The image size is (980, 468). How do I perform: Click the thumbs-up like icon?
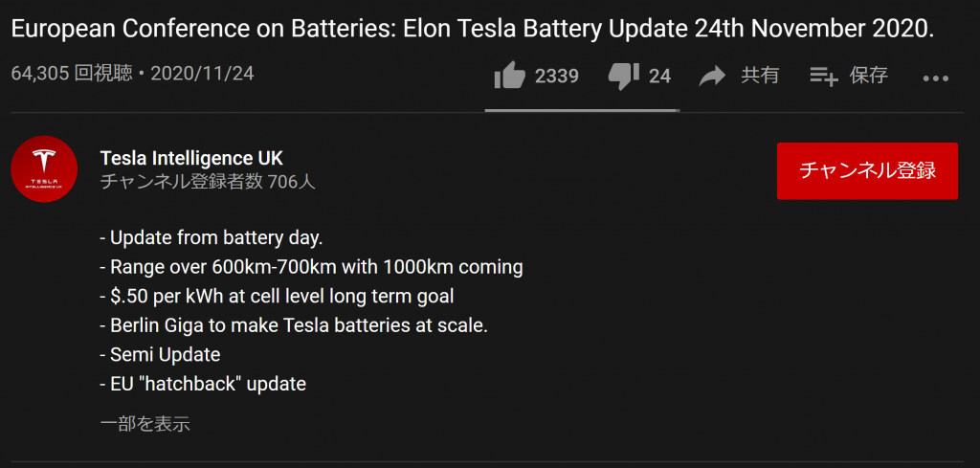tap(509, 76)
